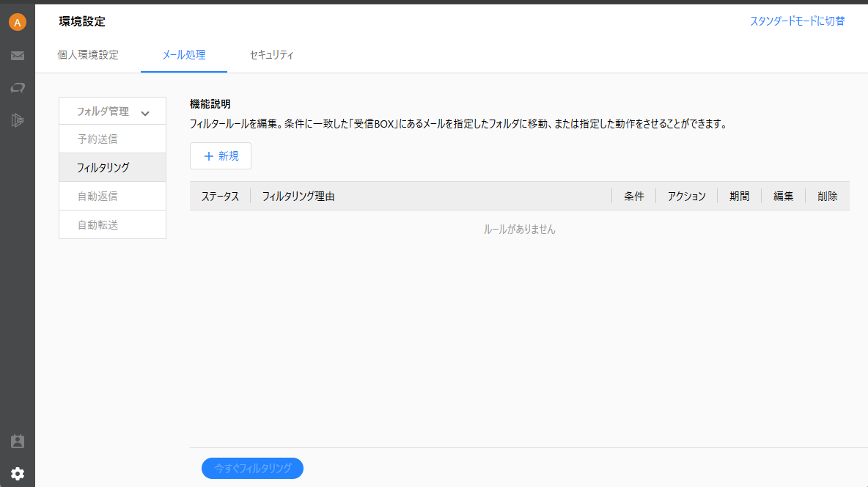
Task: Click the ステータス column header
Action: [220, 196]
